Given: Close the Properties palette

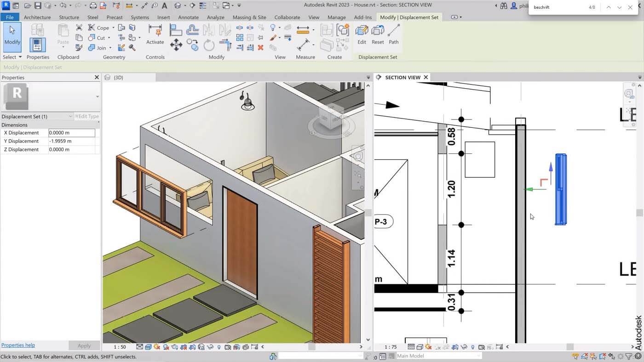Looking at the screenshot, I should (x=97, y=77).
